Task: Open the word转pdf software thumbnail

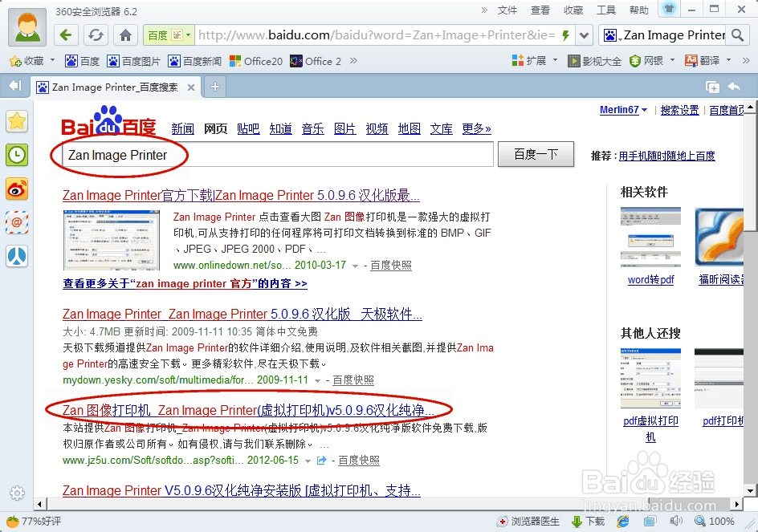Action: 650,238
